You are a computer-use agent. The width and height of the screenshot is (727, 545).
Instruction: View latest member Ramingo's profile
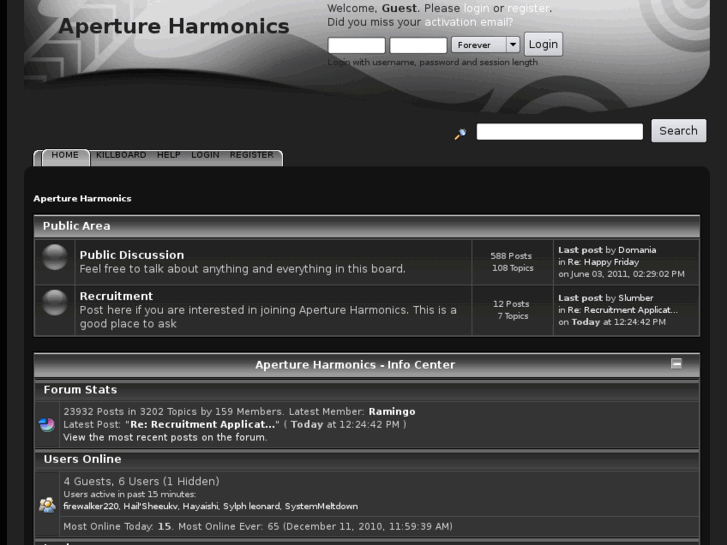pos(392,411)
